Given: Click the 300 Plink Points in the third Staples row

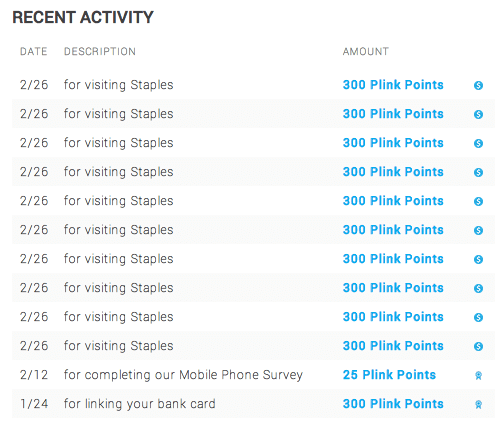Looking at the screenshot, I should tap(393, 143).
